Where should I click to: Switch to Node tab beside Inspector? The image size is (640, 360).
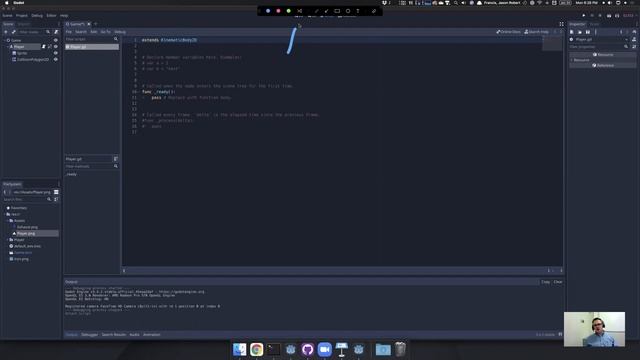point(594,24)
